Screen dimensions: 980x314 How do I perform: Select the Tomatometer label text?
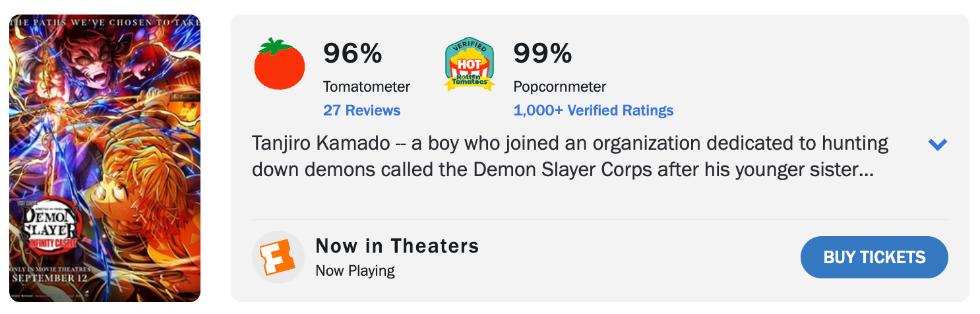[x=366, y=86]
